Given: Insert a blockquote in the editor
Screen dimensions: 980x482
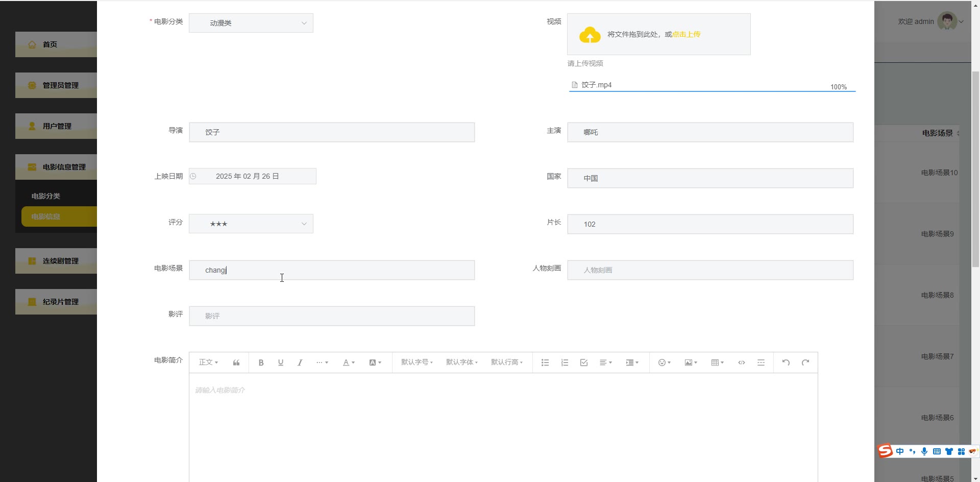Looking at the screenshot, I should 236,363.
